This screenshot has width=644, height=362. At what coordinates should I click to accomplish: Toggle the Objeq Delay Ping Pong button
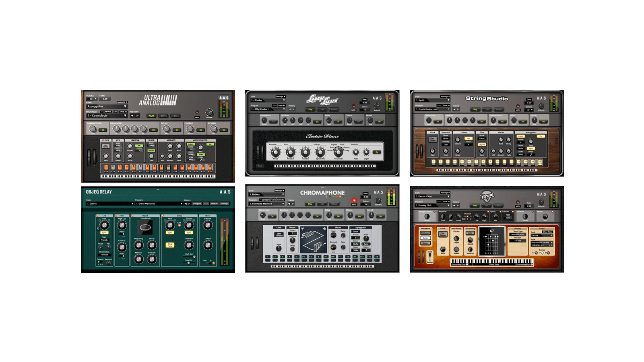[170, 245]
